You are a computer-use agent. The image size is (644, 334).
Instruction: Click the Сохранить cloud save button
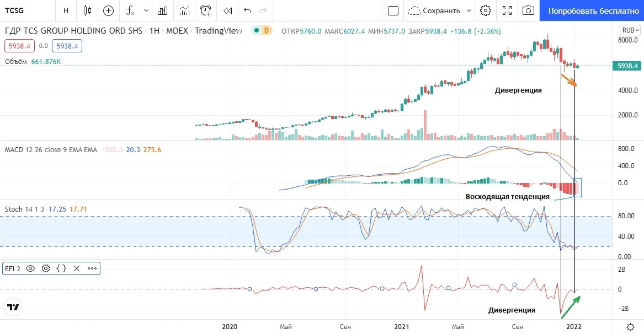[x=434, y=10]
